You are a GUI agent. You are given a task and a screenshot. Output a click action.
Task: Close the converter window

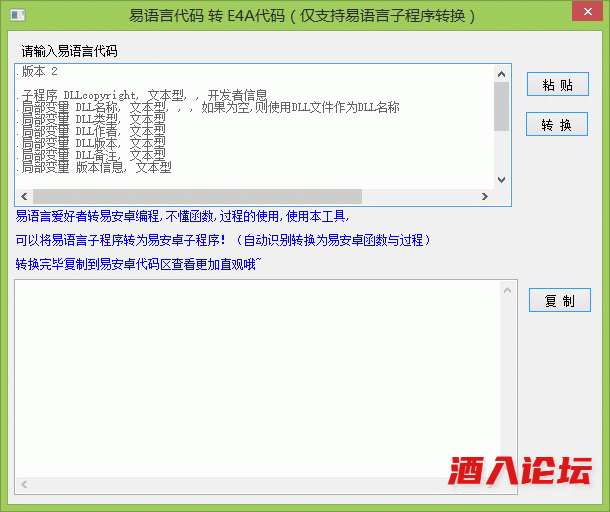[x=587, y=12]
